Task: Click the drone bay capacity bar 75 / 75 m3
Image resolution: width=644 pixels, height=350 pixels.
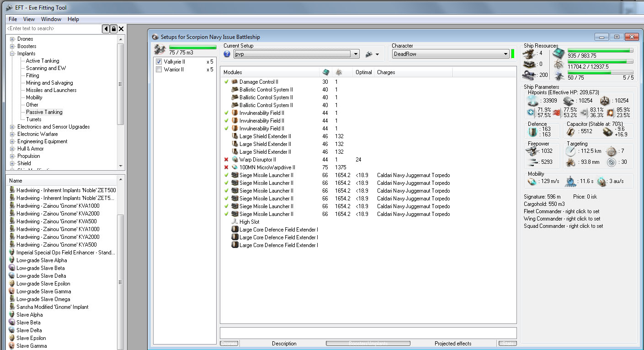Action: click(x=193, y=47)
